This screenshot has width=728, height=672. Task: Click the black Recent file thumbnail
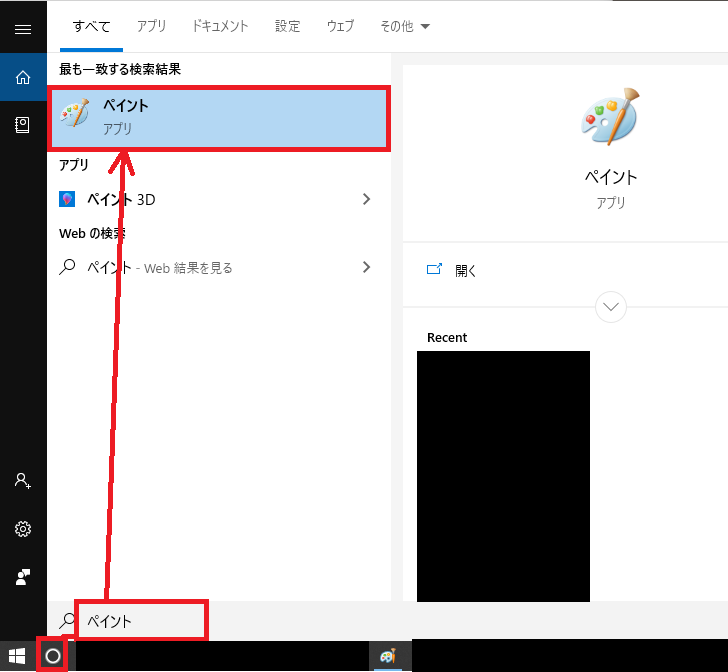(503, 476)
